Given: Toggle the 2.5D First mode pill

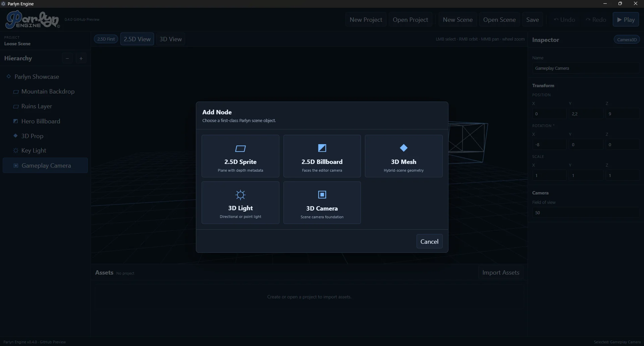Looking at the screenshot, I should (106, 39).
